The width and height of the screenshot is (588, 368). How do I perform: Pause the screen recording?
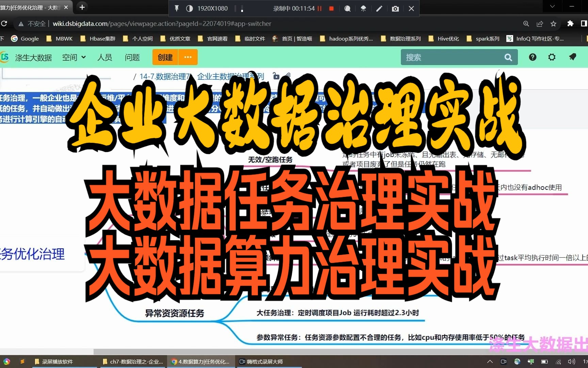coord(320,9)
